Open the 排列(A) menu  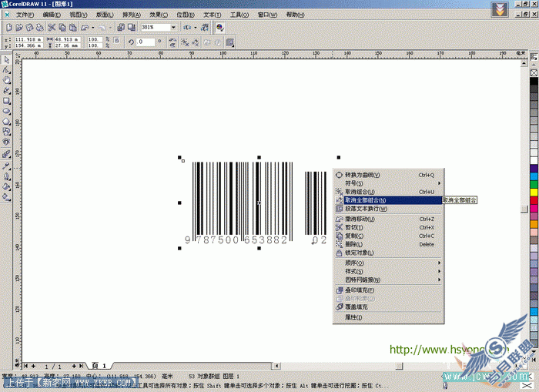[x=132, y=15]
